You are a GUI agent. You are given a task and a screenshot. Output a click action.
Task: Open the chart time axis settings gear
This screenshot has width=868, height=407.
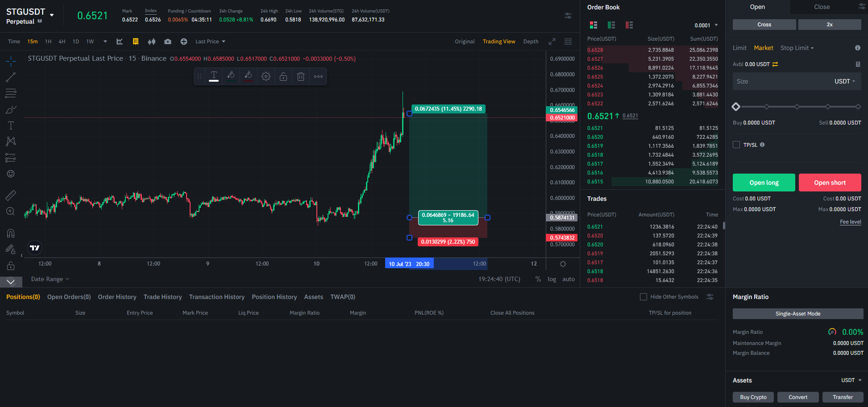pyautogui.click(x=563, y=264)
